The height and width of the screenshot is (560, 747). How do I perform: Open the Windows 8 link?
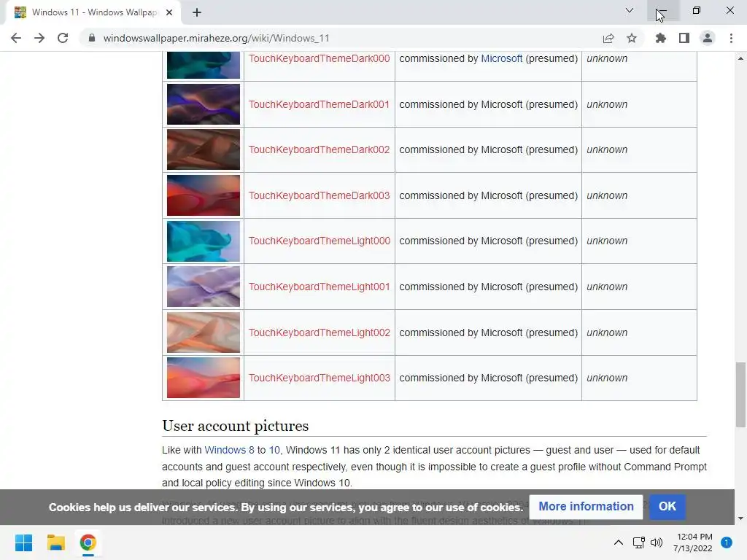click(x=229, y=450)
